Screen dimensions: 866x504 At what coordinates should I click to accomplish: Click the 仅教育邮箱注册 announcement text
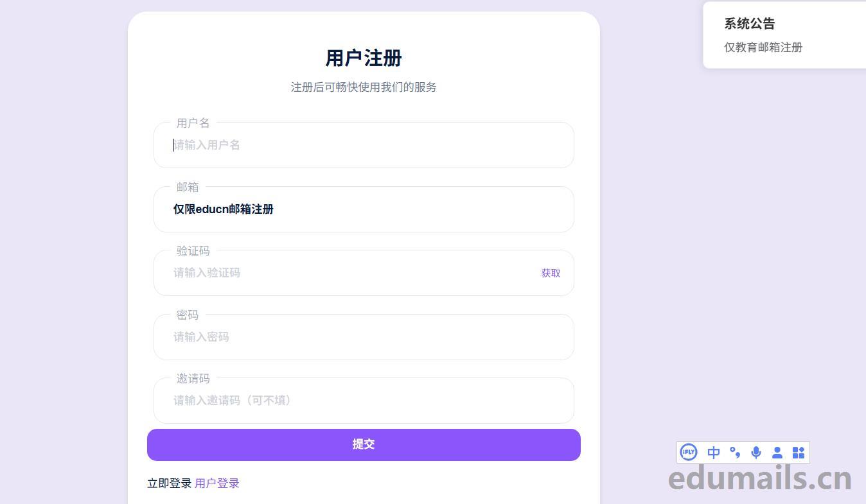click(763, 48)
